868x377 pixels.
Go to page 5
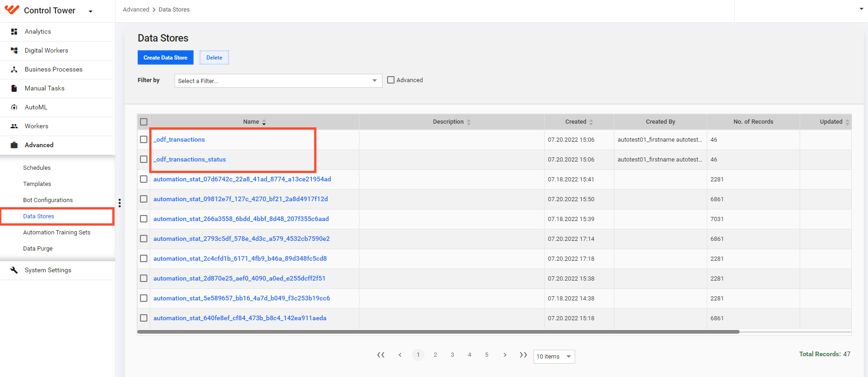pos(486,355)
